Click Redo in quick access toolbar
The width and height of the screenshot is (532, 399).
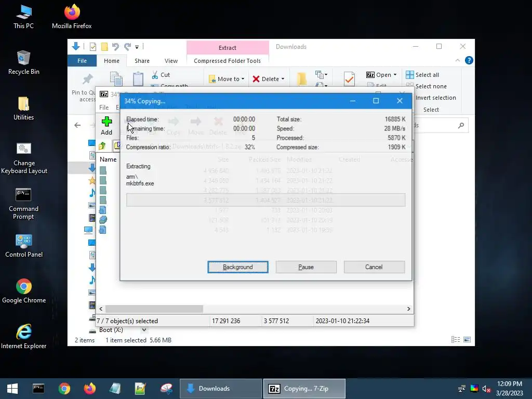128,46
